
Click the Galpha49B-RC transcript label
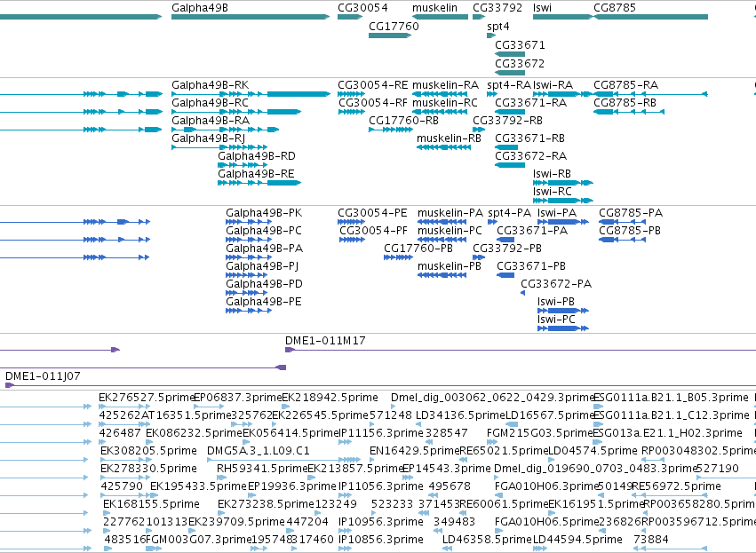coord(211,103)
